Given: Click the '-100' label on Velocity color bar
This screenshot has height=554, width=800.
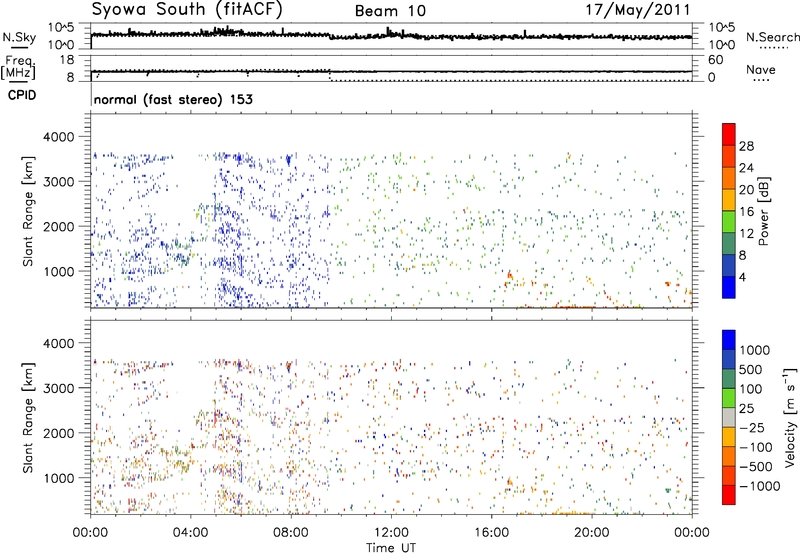Looking at the screenshot, I should tap(756, 447).
